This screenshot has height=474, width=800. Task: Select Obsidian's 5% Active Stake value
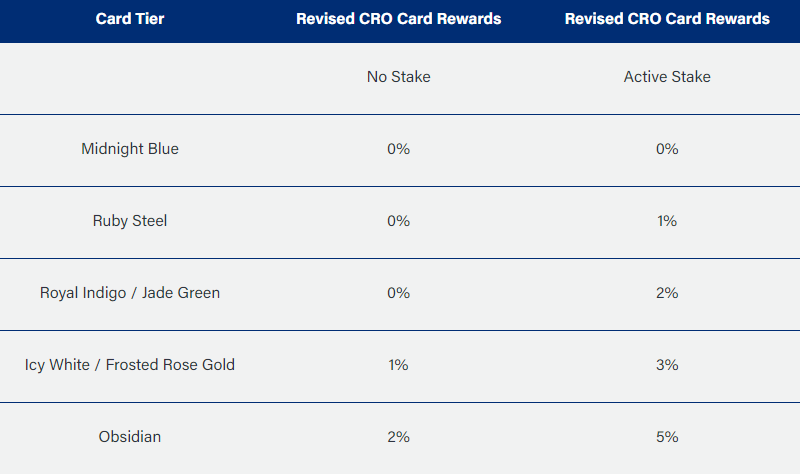667,437
